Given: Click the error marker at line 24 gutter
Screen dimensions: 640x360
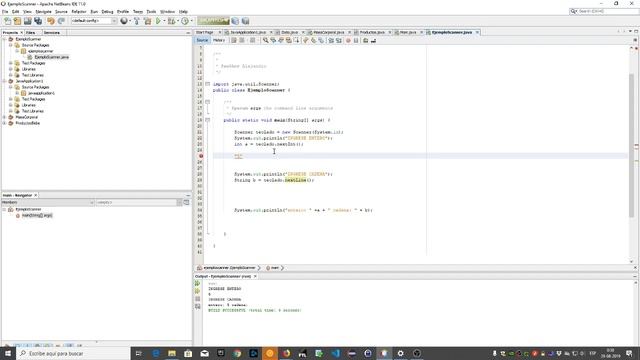Looking at the screenshot, I should tap(200, 156).
